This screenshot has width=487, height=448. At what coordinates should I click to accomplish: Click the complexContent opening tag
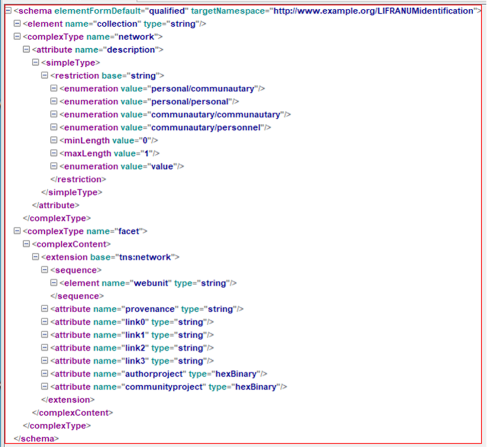[x=71, y=245]
